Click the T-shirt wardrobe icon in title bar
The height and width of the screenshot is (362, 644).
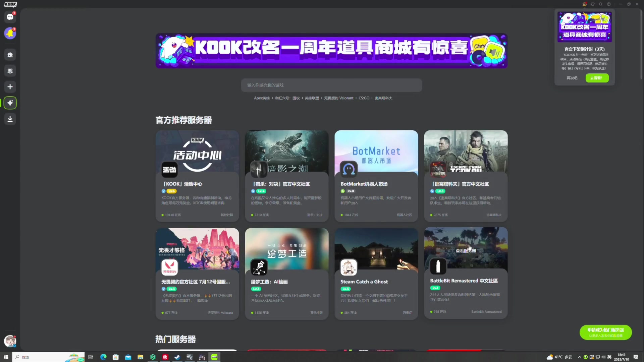point(593,4)
